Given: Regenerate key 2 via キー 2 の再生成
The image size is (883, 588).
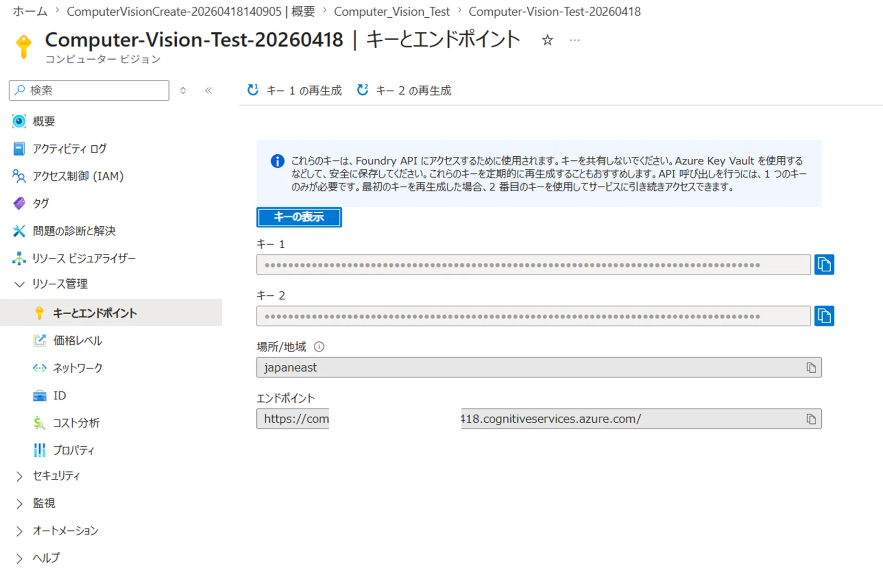Looking at the screenshot, I should coord(404,90).
